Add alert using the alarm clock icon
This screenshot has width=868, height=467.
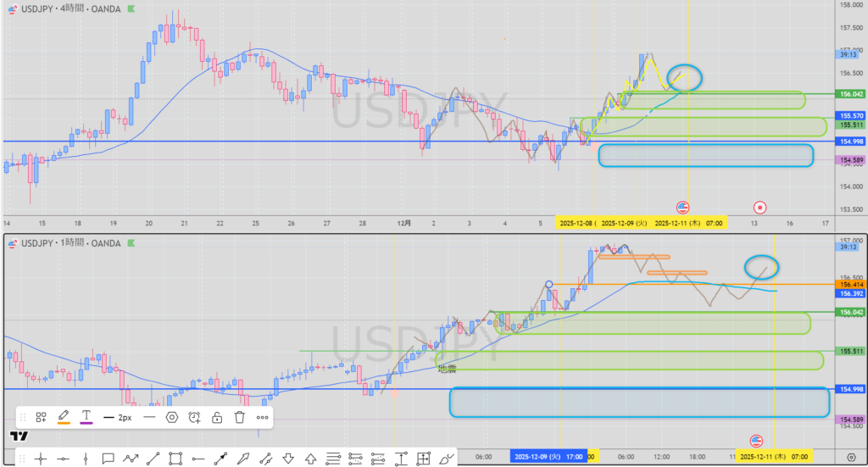195,417
